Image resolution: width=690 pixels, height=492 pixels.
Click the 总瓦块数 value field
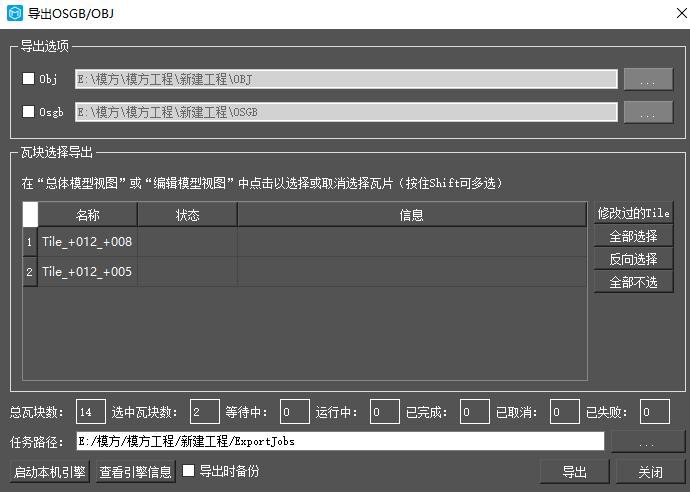pos(91,412)
